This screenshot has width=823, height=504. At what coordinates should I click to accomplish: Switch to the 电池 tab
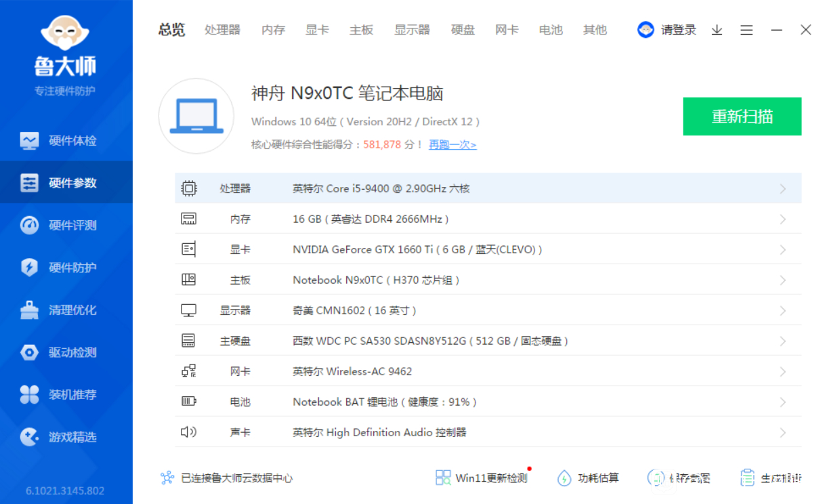(551, 30)
